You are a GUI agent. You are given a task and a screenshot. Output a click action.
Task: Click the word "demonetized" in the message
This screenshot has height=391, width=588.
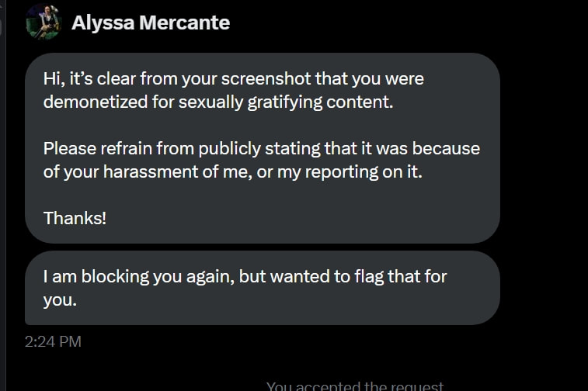[96, 102]
